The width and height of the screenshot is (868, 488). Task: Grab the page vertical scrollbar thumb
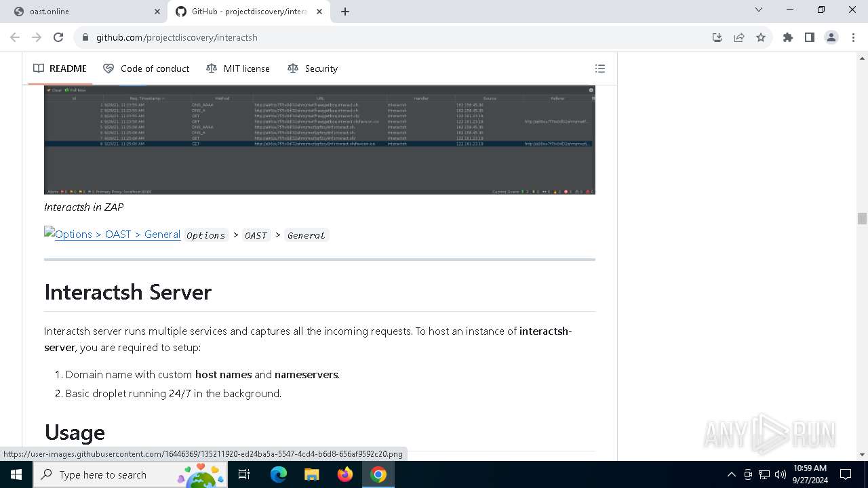pos(862,218)
